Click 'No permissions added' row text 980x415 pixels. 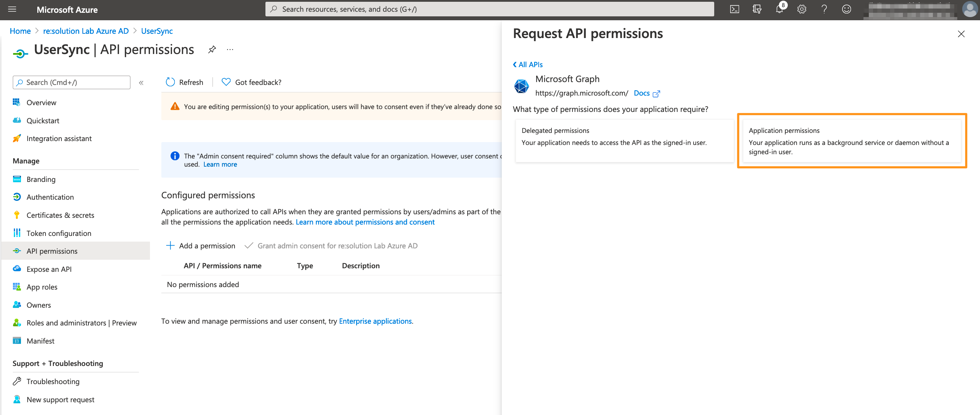(x=203, y=285)
